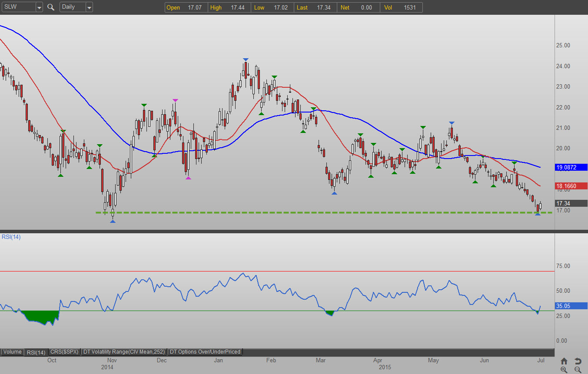
Task: Open DT Options Over/UnderPriced tab
Action: coord(205,352)
